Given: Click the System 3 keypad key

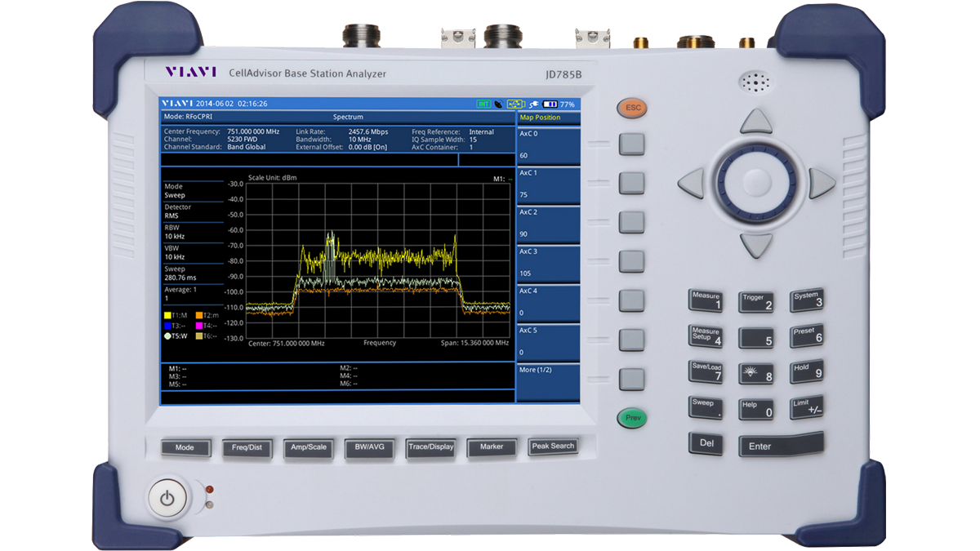Looking at the screenshot, I should pyautogui.click(x=807, y=300).
